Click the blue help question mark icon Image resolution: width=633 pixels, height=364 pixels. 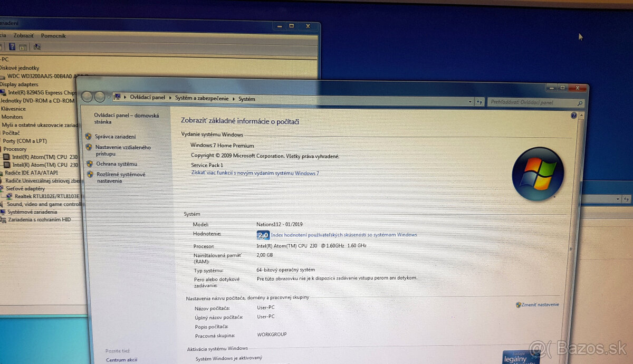574,115
